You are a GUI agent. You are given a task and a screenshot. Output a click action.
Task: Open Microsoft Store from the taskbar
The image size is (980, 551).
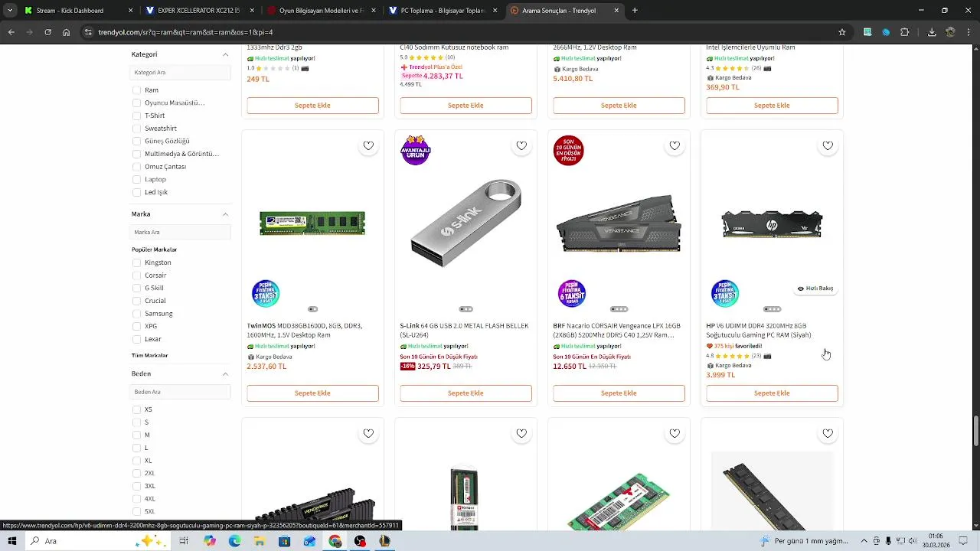coord(285,541)
